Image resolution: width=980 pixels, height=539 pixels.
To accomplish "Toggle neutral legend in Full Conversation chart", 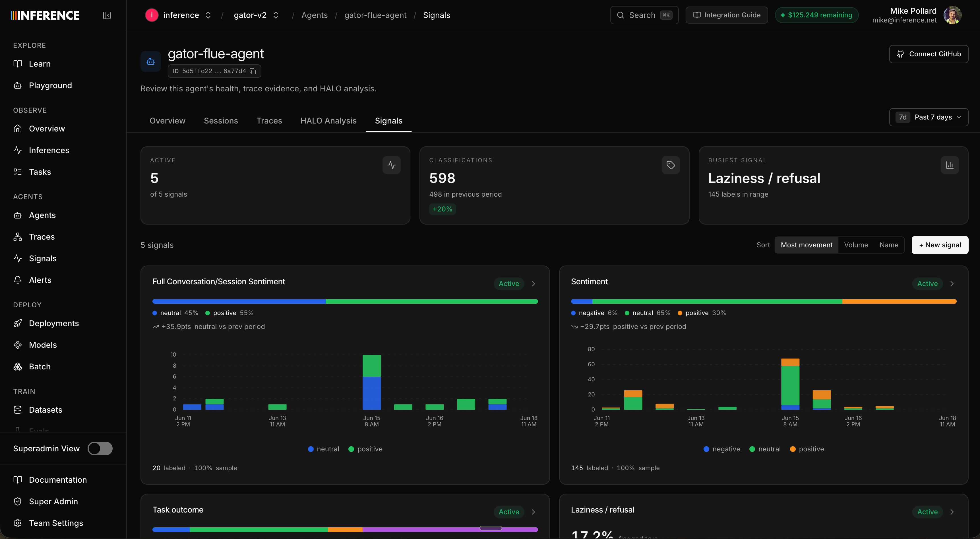I will [x=323, y=449].
